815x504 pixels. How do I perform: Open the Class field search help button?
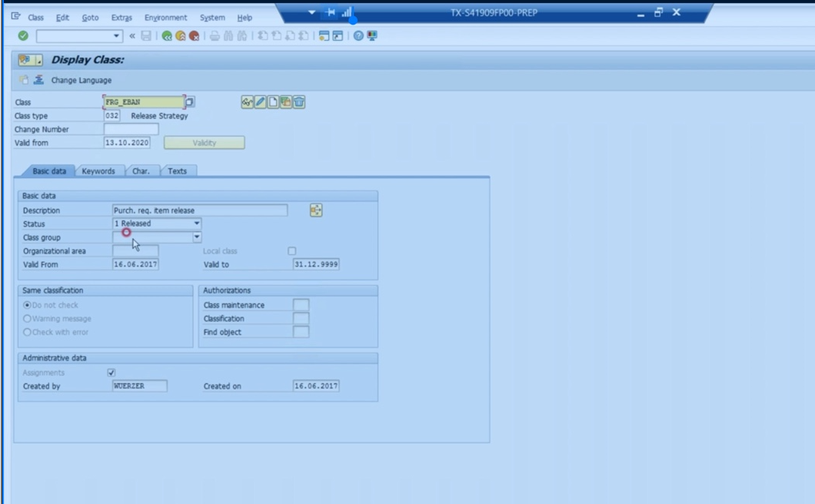[x=190, y=102]
